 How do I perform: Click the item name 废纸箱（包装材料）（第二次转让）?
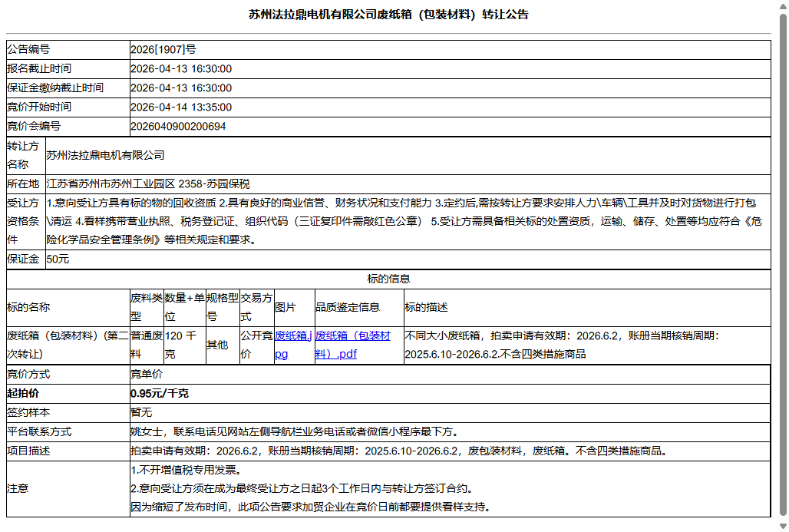pyautogui.click(x=68, y=345)
